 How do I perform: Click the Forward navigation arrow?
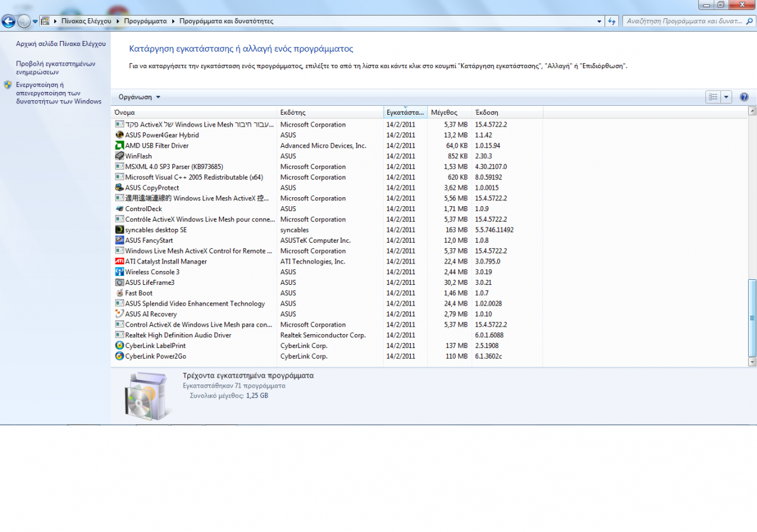tap(24, 21)
